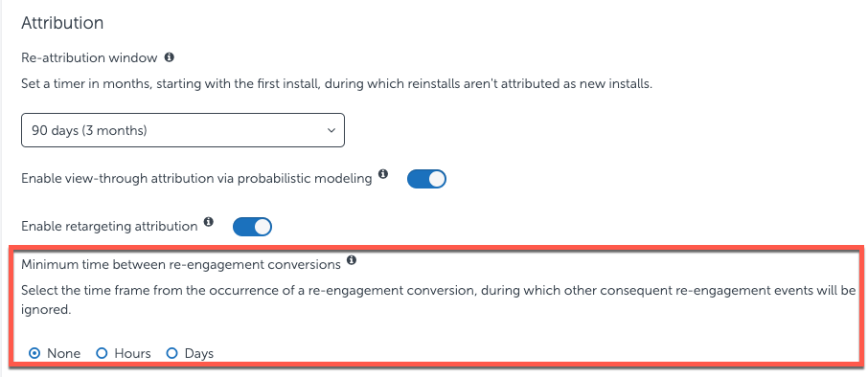The height and width of the screenshot is (377, 868).
Task: Click the Attribution section heading
Action: point(62,23)
